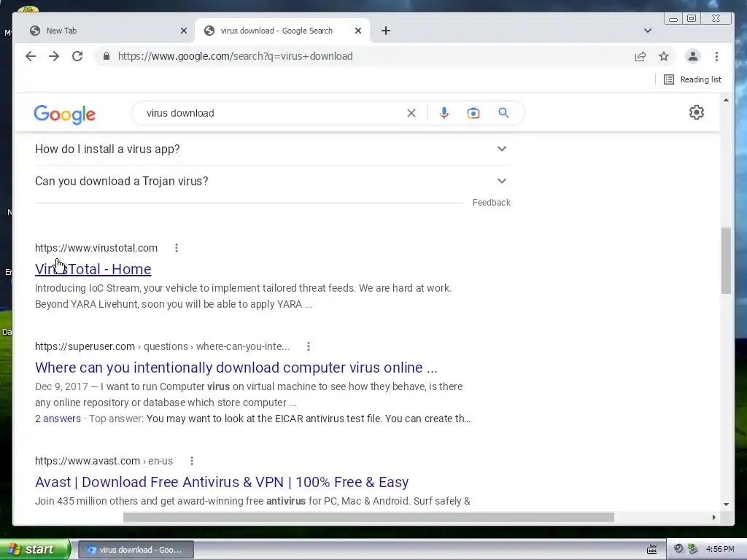Open the Reading list
The width and height of the screenshot is (747, 560).
pyautogui.click(x=692, y=79)
